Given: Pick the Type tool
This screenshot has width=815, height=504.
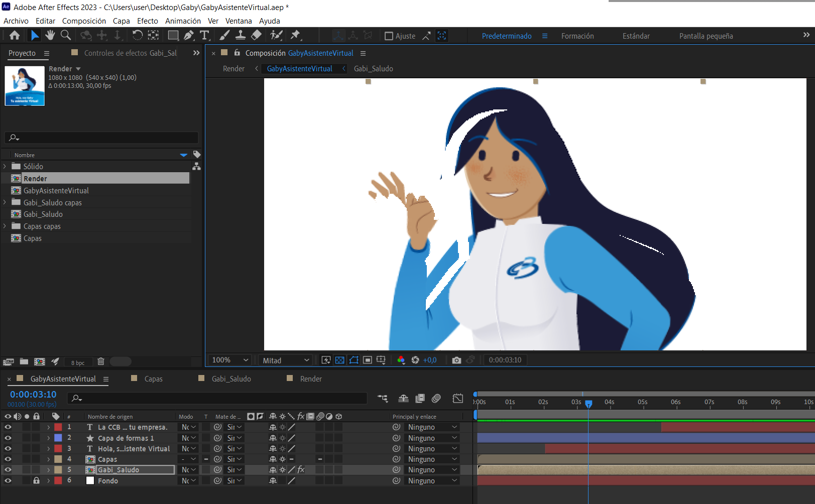Looking at the screenshot, I should click(205, 35).
